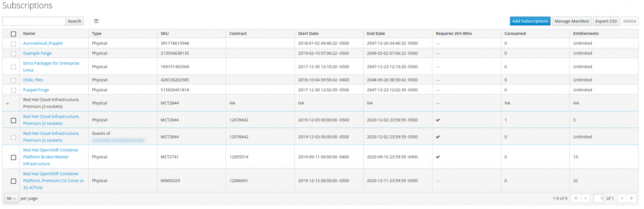This screenshot has height=209, width=644.
Task: Click the Type column header
Action: pyautogui.click(x=97, y=33)
